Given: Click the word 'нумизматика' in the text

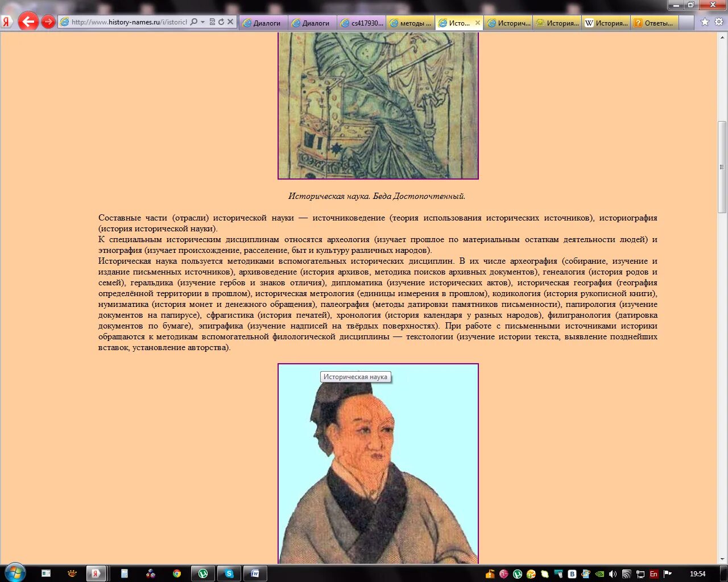Looking at the screenshot, I should click(x=123, y=304).
